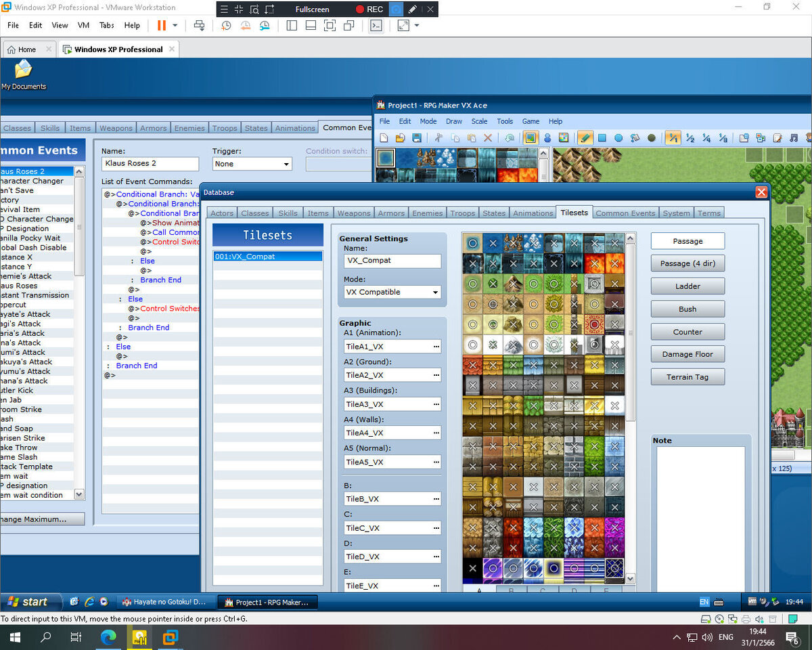Click the Damage Floor button
Screen dimensions: 812x650
pyautogui.click(x=687, y=354)
